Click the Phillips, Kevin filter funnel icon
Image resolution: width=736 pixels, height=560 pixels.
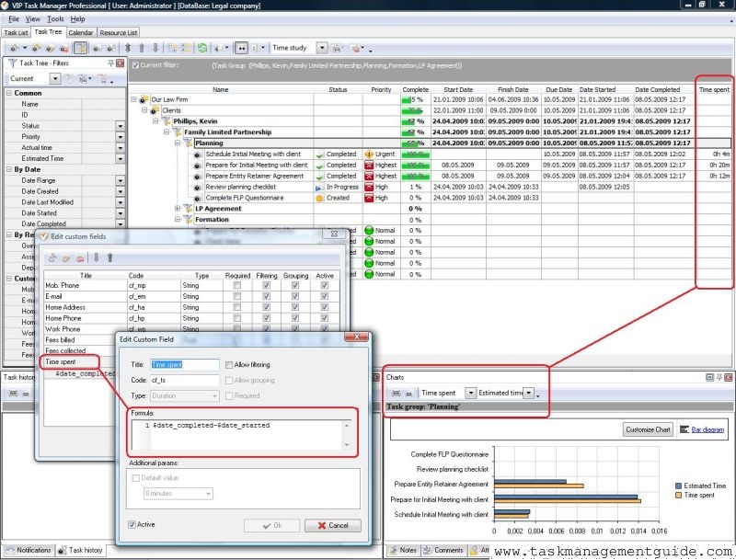click(166, 121)
